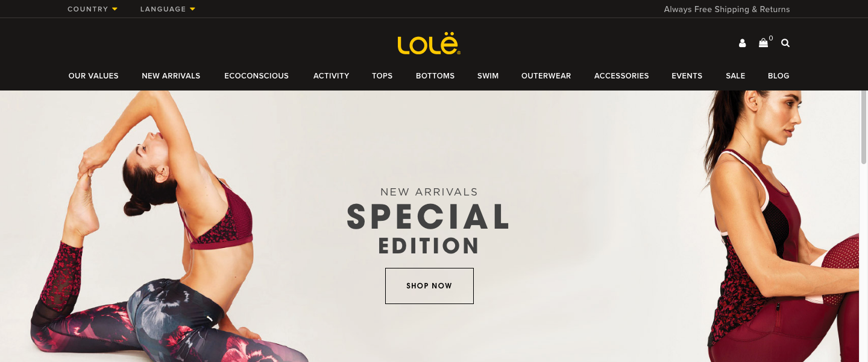868x362 pixels.
Task: Open the Activity menu
Action: click(332, 76)
